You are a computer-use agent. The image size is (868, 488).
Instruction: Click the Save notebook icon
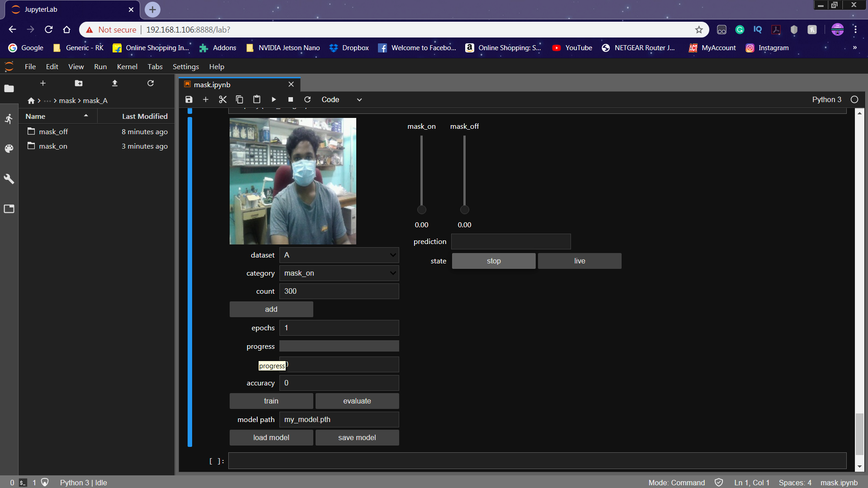(x=189, y=99)
